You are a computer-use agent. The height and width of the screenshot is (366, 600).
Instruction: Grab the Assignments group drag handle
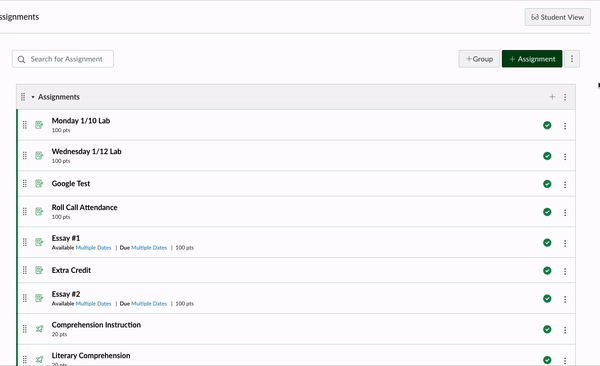coord(23,97)
